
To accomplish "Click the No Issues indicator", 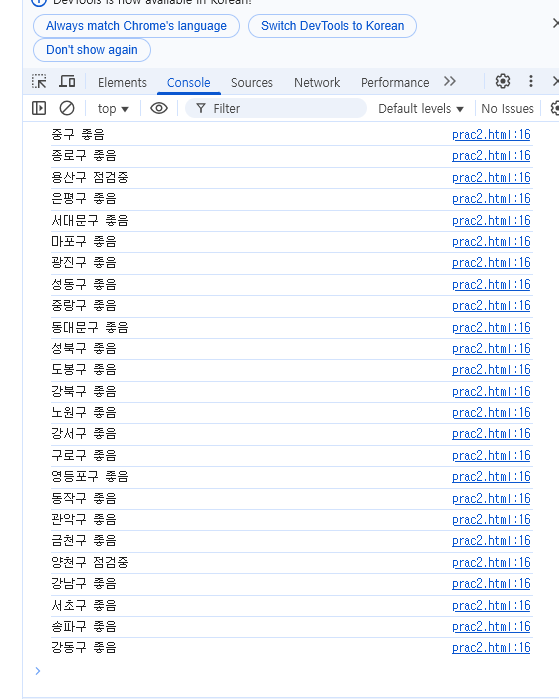I will tap(507, 109).
